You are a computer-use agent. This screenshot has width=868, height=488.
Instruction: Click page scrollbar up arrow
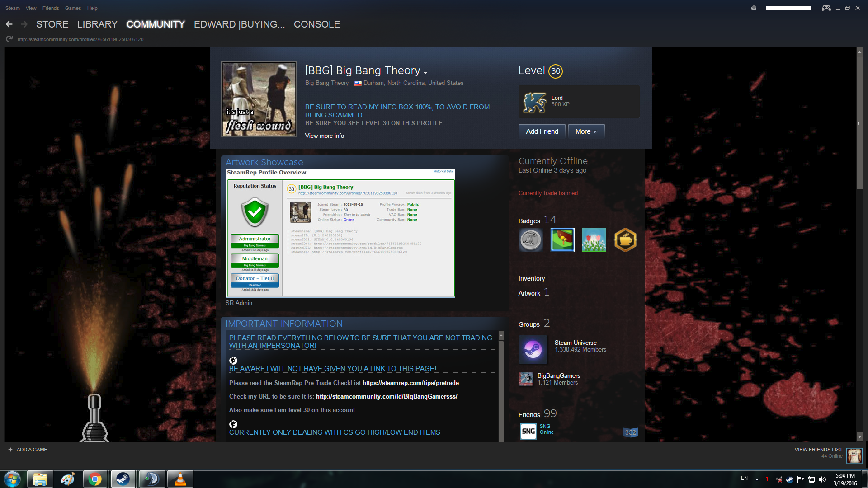click(x=859, y=52)
